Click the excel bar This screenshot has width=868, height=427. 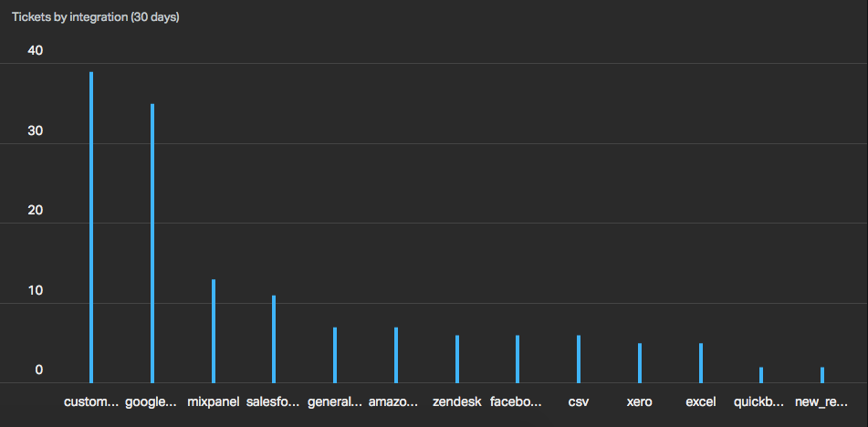[701, 363]
